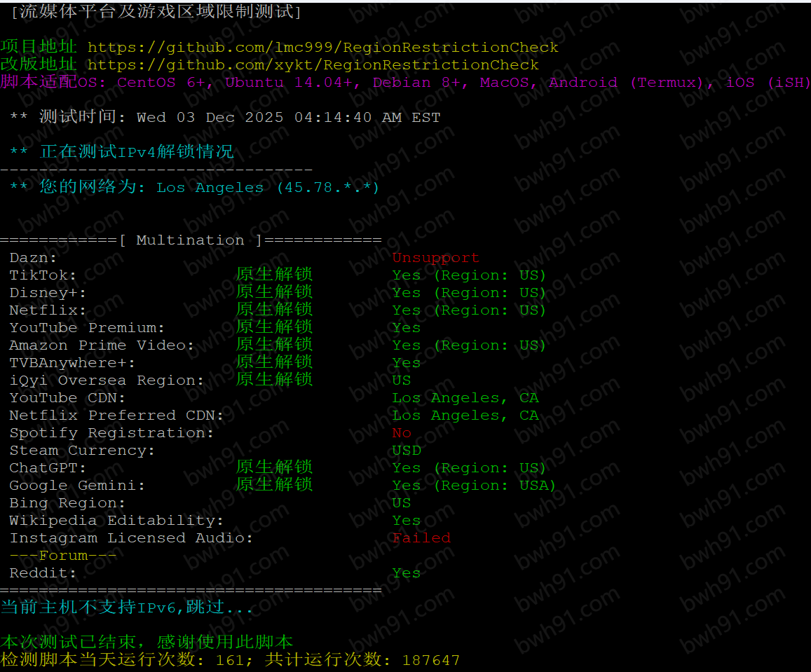The height and width of the screenshot is (672, 811).
Task: Click the Multination section header
Action: tap(190, 240)
